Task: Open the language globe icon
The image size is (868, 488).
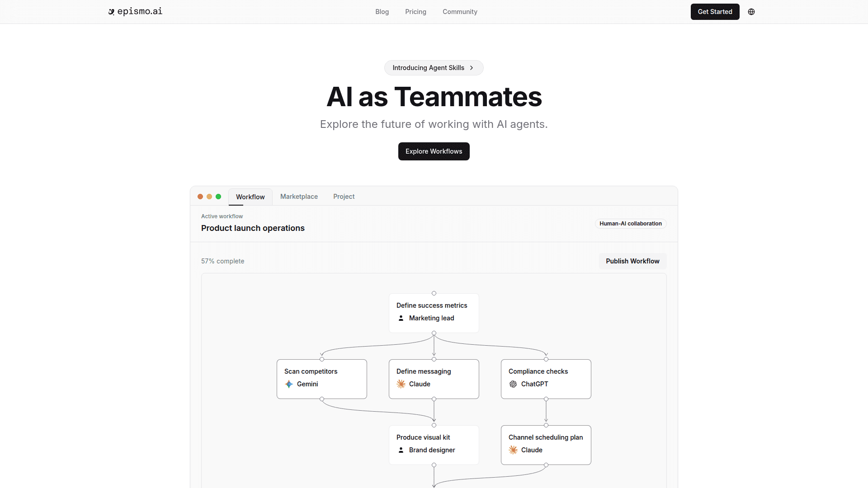Action: 751,12
